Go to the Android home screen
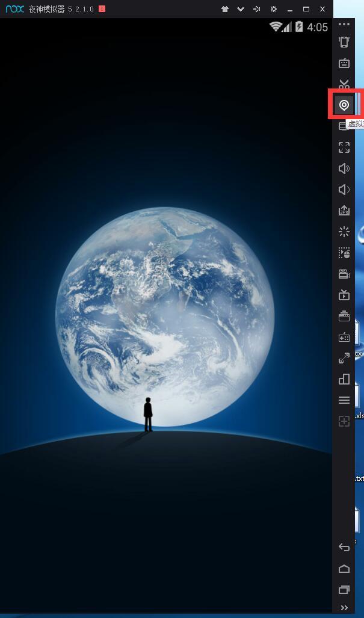The image size is (364, 618). point(344,568)
